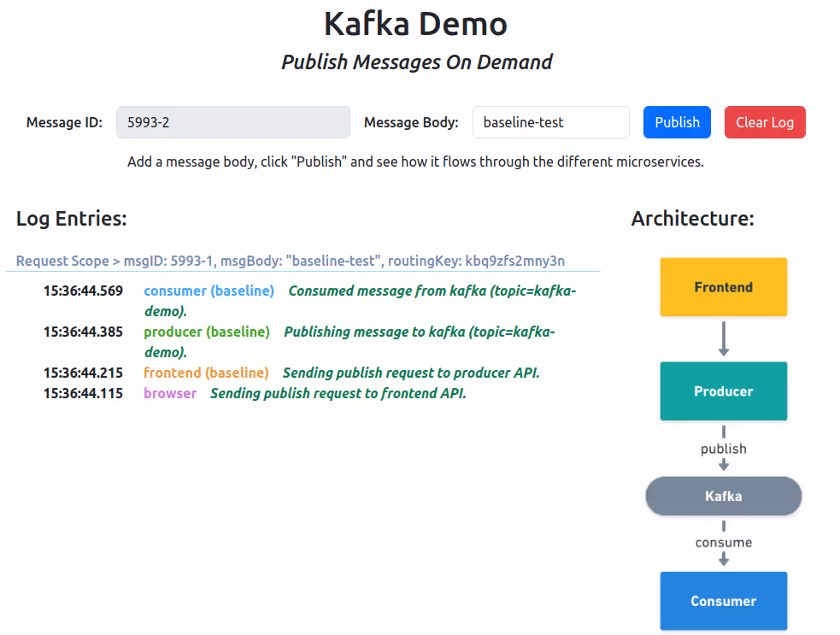Click the 'frontend (baseline)' log source
The height and width of the screenshot is (635, 840).
[x=206, y=373]
